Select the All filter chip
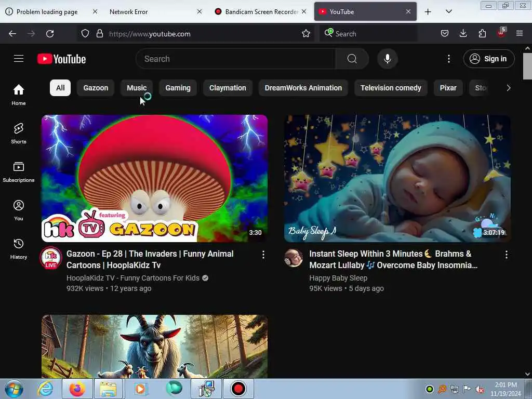The width and height of the screenshot is (532, 399). tap(60, 88)
